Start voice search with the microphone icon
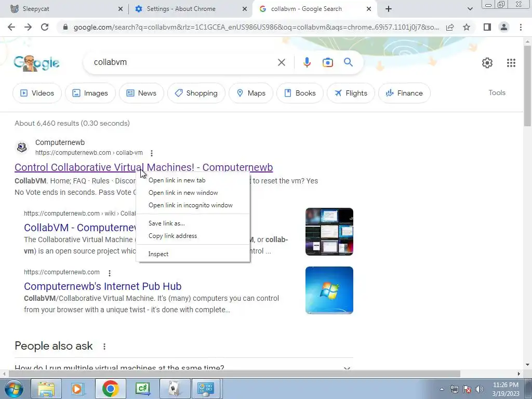Screen dimensions: 532x399 [x=307, y=62]
